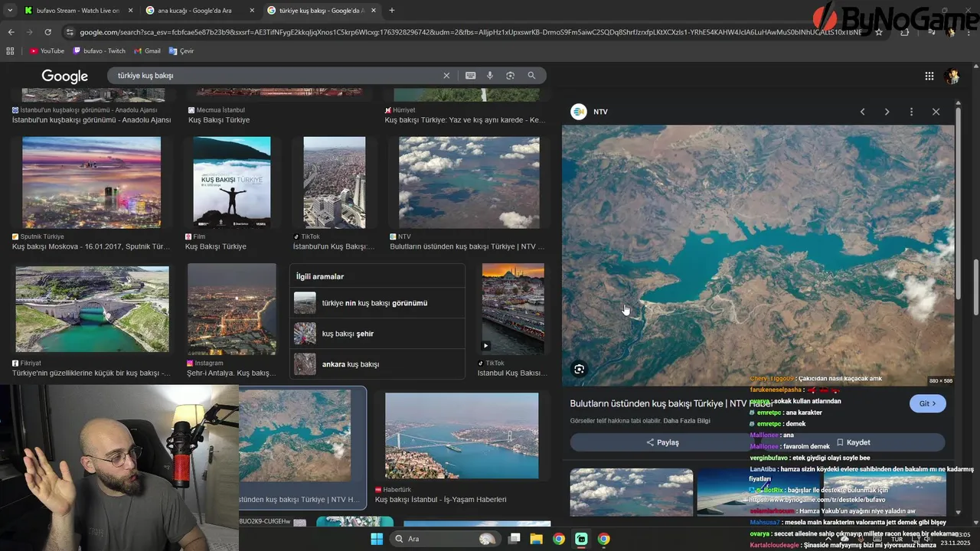Open Task View on the taskbar

click(514, 539)
